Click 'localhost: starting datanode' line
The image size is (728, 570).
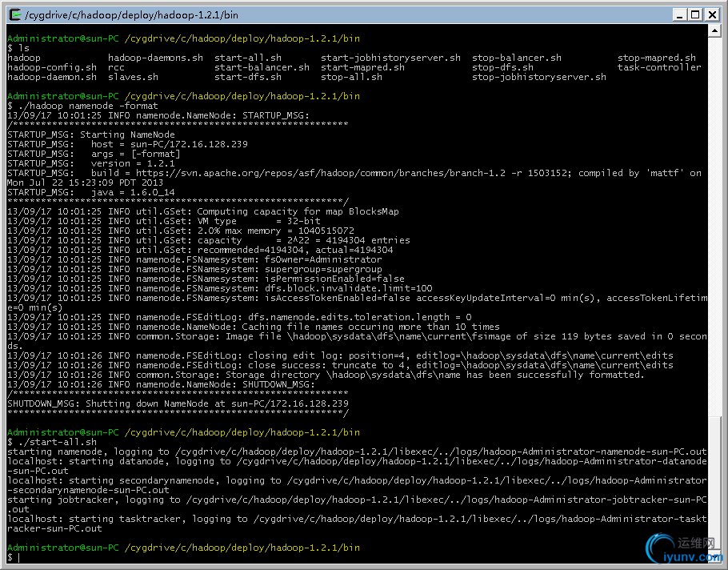point(357,466)
